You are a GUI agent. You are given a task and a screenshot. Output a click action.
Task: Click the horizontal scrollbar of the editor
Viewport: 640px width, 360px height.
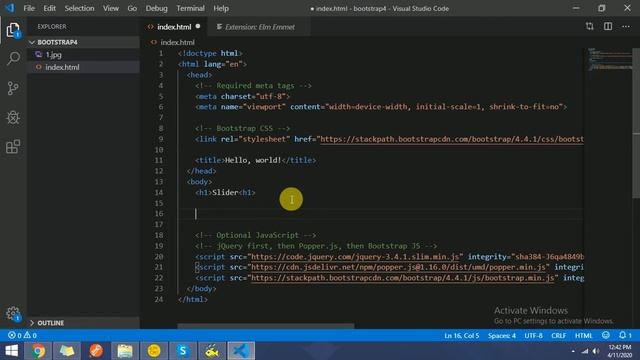[266, 326]
